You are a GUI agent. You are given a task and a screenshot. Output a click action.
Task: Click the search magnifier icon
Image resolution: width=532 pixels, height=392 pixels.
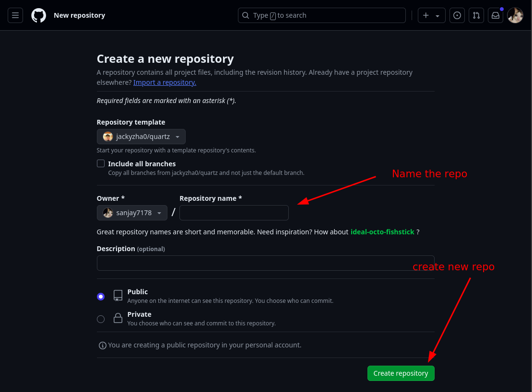pos(246,15)
